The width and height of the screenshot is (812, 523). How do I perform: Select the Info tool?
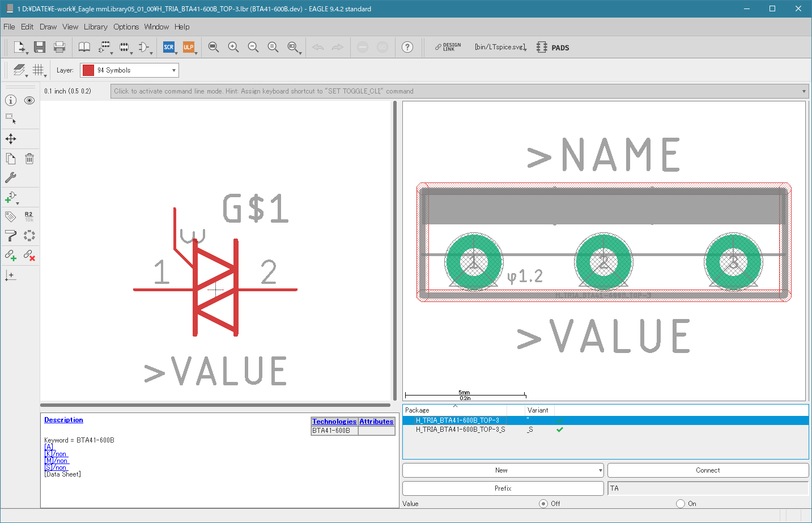(x=11, y=100)
